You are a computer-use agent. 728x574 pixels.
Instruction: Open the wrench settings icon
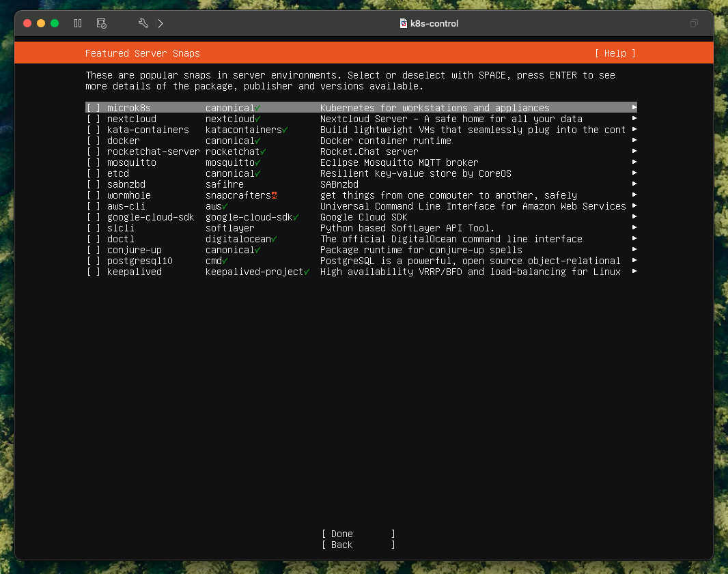pyautogui.click(x=143, y=23)
